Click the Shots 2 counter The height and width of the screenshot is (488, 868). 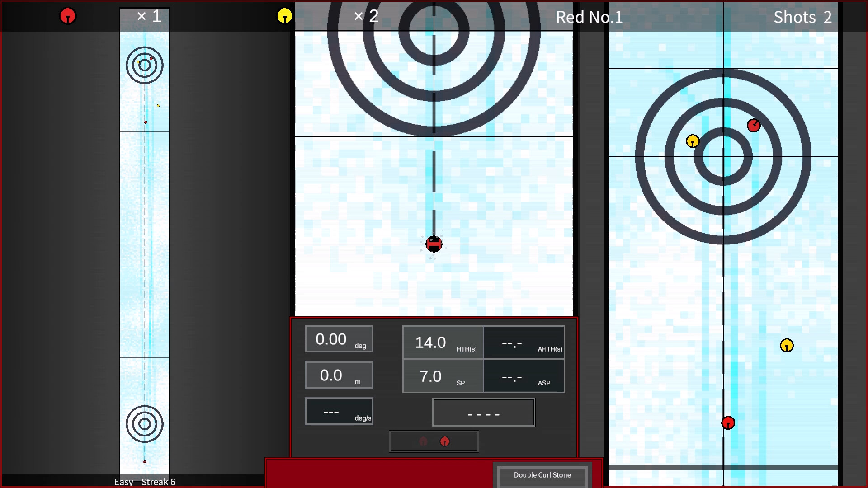(x=802, y=17)
